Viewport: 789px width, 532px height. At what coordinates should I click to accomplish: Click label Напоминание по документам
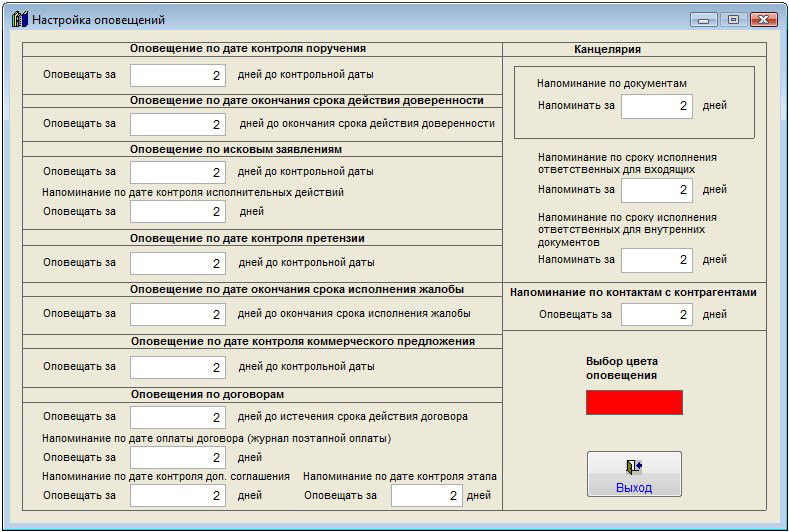(x=612, y=84)
